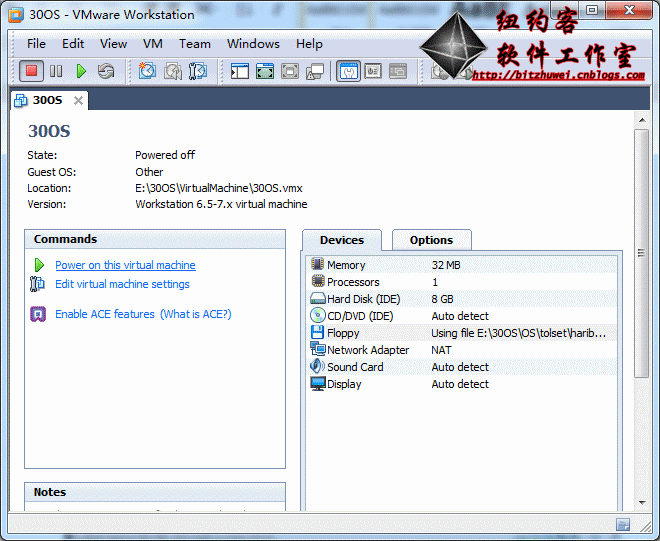The height and width of the screenshot is (541, 660).
Task: Open the VM menu
Action: point(153,44)
